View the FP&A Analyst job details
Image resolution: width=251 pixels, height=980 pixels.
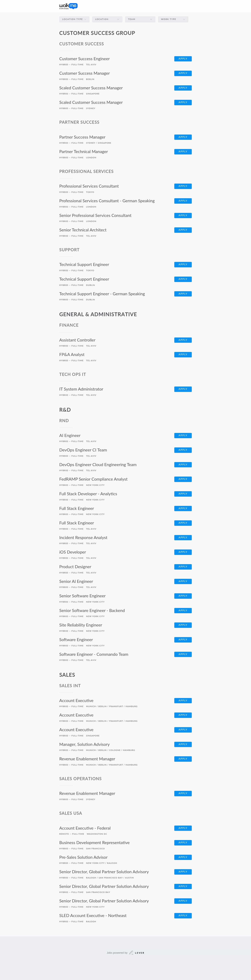click(x=72, y=355)
